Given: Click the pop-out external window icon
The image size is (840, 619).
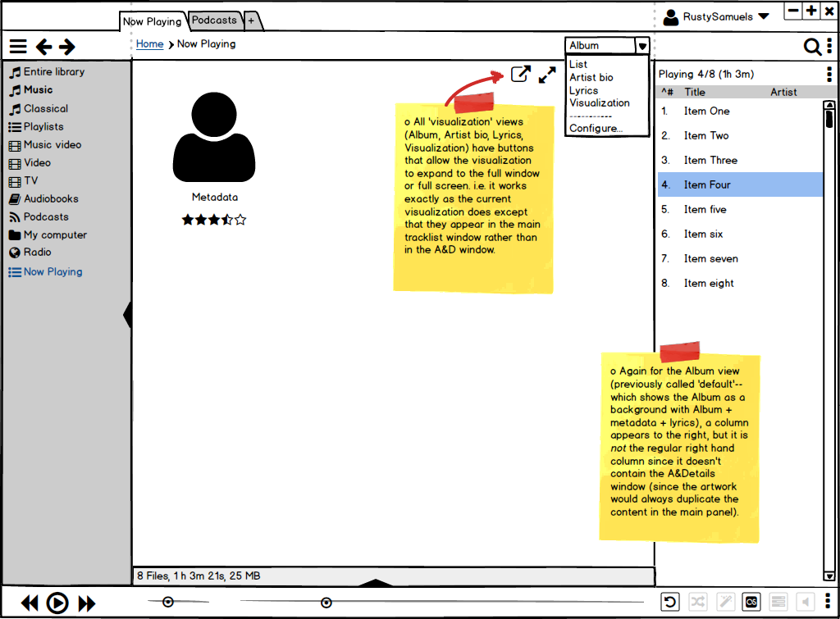Looking at the screenshot, I should pyautogui.click(x=520, y=75).
